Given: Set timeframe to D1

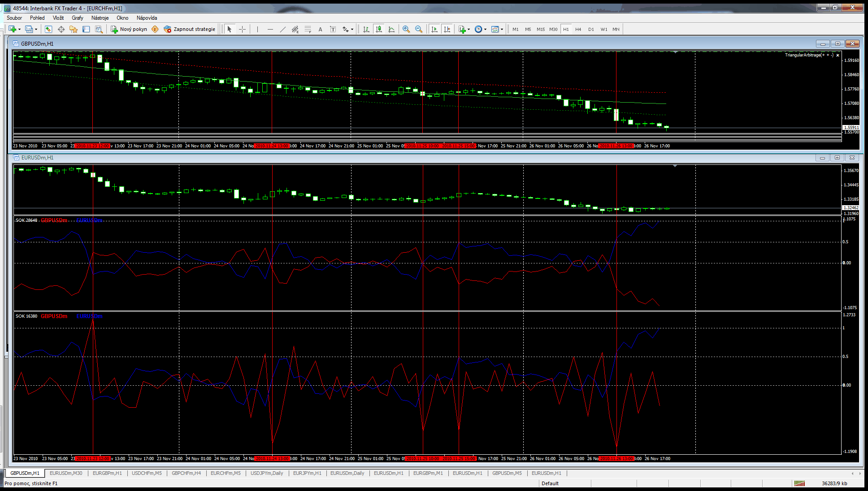Looking at the screenshot, I should pyautogui.click(x=591, y=29).
